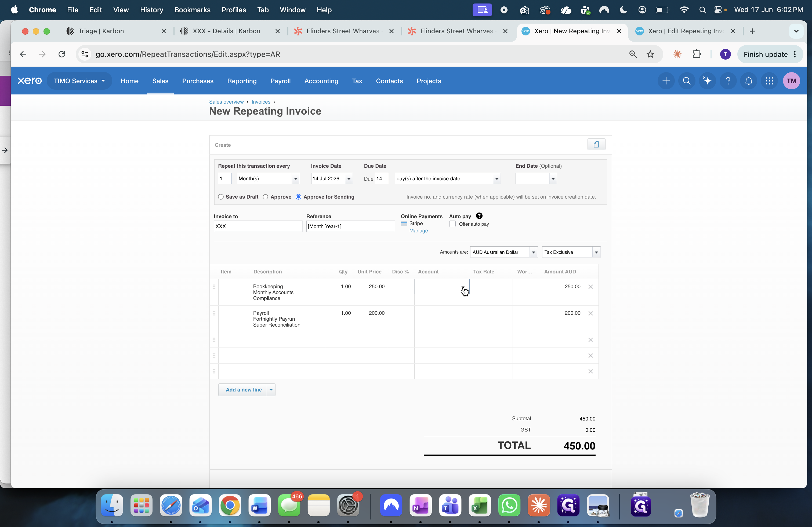The width and height of the screenshot is (812, 527).
Task: Open the Invoice Date picker arrow
Action: (349, 179)
